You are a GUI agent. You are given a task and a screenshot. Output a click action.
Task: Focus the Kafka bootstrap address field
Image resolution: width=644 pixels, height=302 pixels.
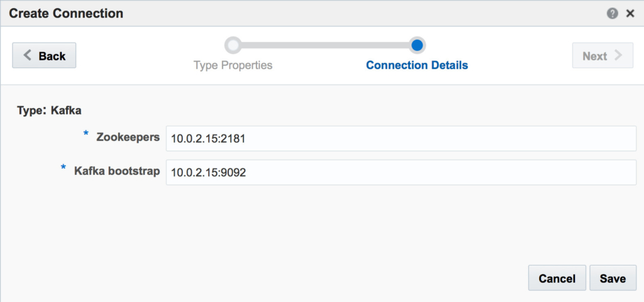tap(401, 172)
